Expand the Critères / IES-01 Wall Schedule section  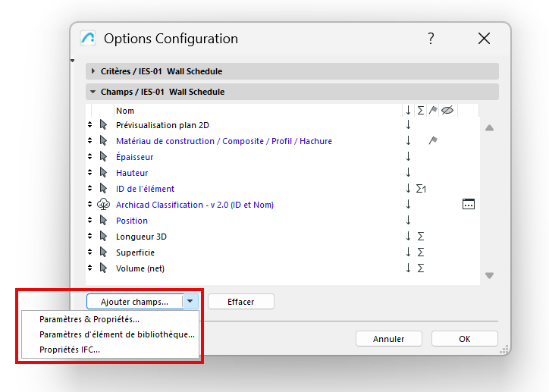93,71
